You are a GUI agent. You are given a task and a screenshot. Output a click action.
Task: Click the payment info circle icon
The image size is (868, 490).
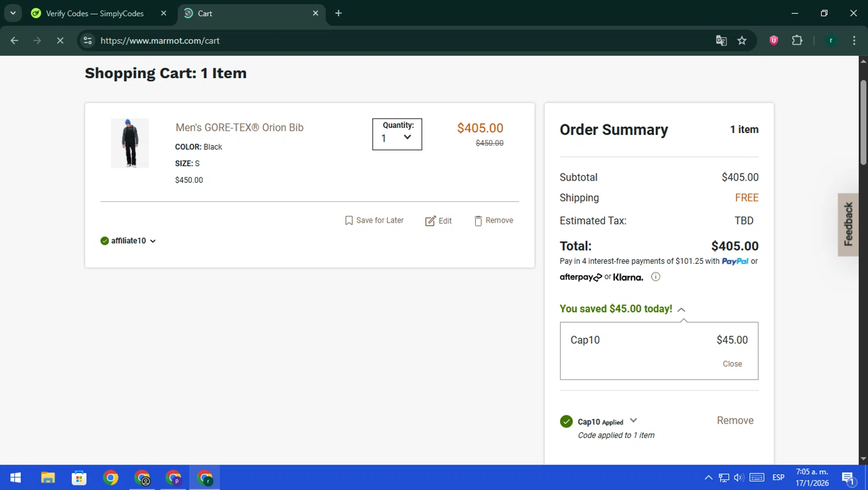click(656, 277)
